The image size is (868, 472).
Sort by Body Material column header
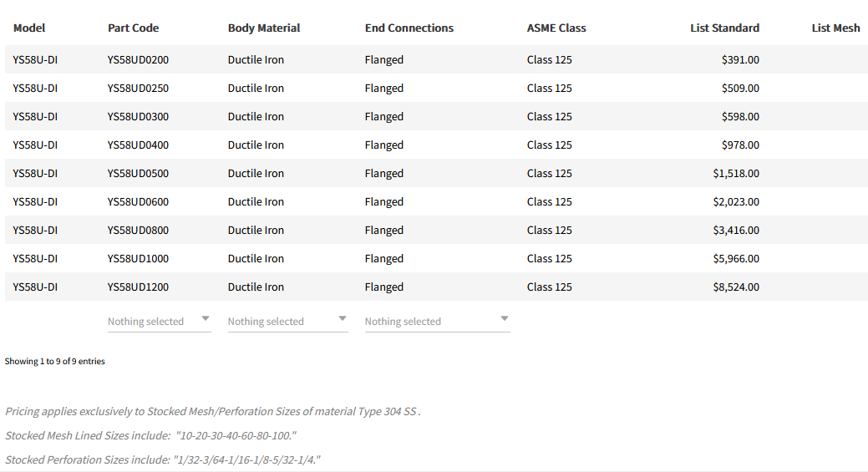click(x=264, y=28)
